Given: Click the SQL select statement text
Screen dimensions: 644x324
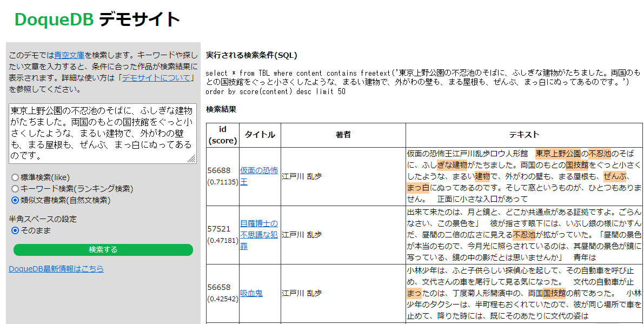Looking at the screenshot, I should coord(423,82).
